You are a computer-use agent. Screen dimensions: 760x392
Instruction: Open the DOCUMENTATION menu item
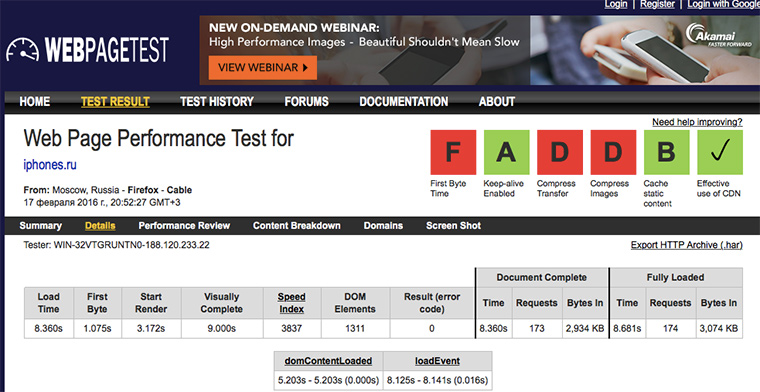404,102
